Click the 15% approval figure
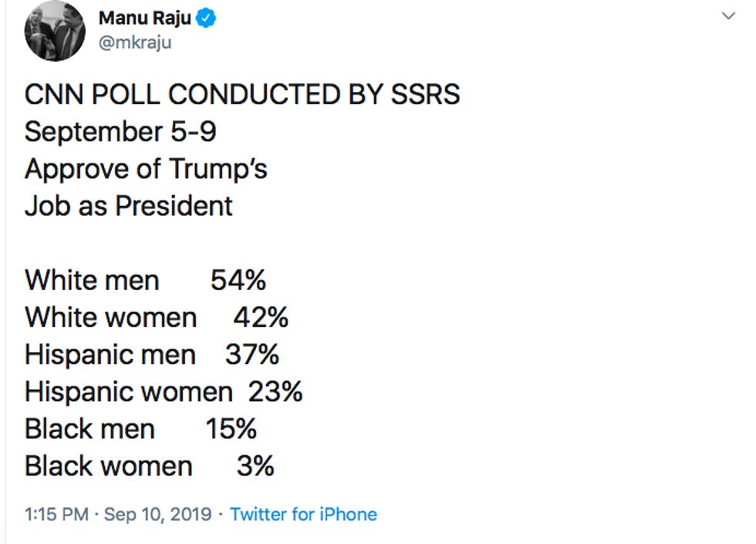 point(231,429)
